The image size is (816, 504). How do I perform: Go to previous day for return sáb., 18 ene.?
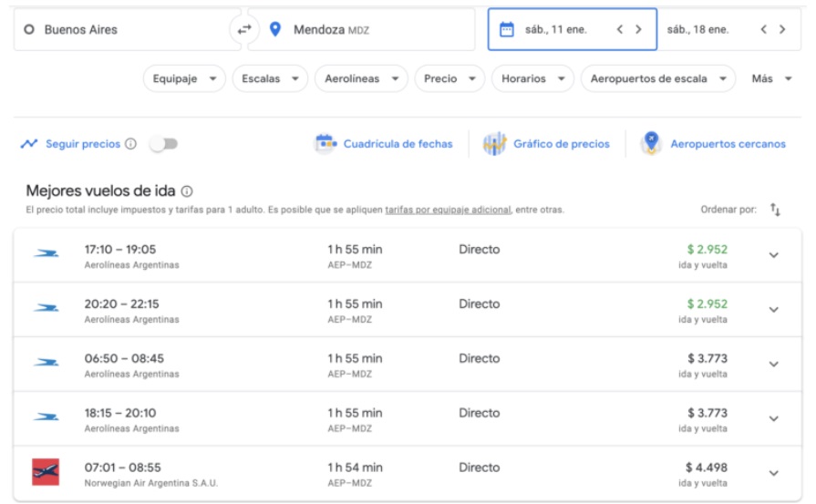[x=763, y=30]
